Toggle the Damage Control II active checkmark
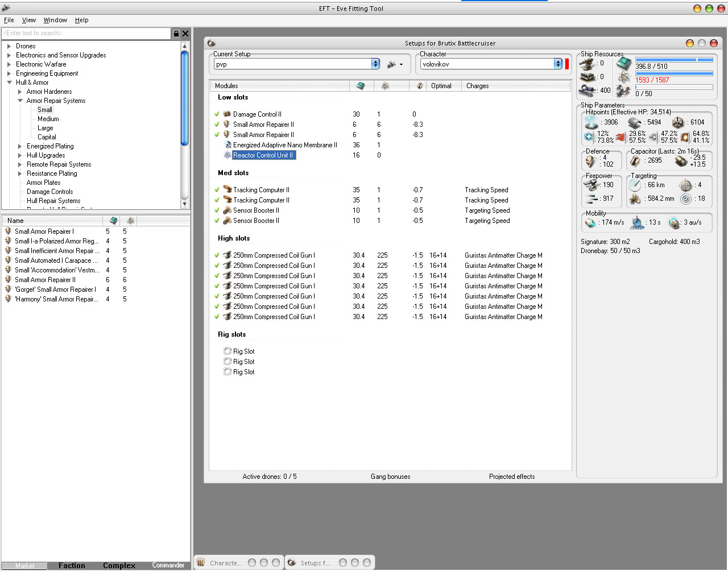The height and width of the screenshot is (571, 728). point(217,114)
